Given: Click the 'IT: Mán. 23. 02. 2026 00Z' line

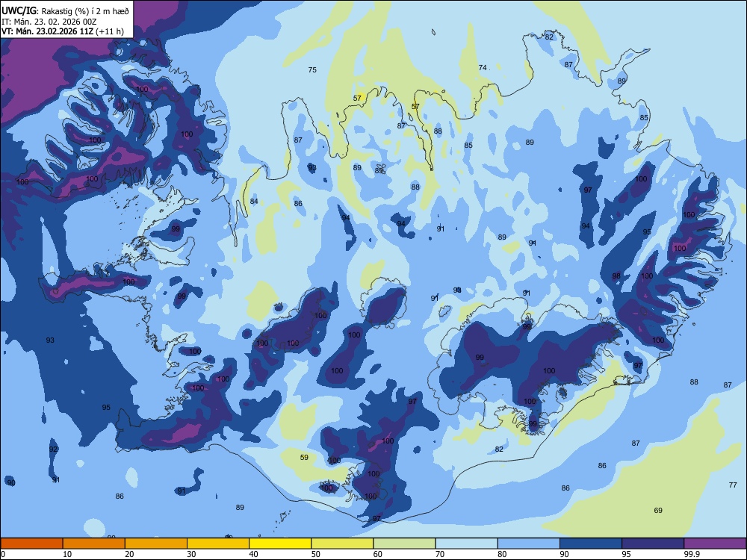Looking at the screenshot, I should (x=49, y=22).
